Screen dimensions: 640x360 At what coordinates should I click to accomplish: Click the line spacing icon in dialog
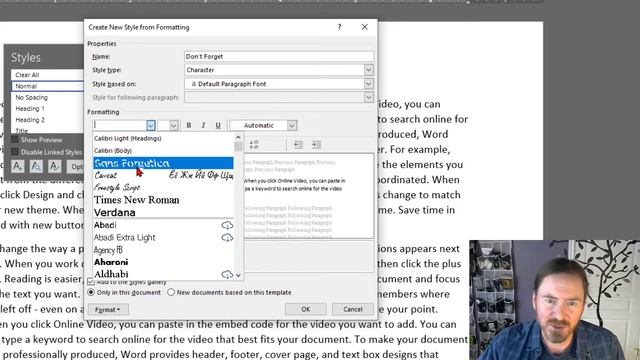pos(254,144)
